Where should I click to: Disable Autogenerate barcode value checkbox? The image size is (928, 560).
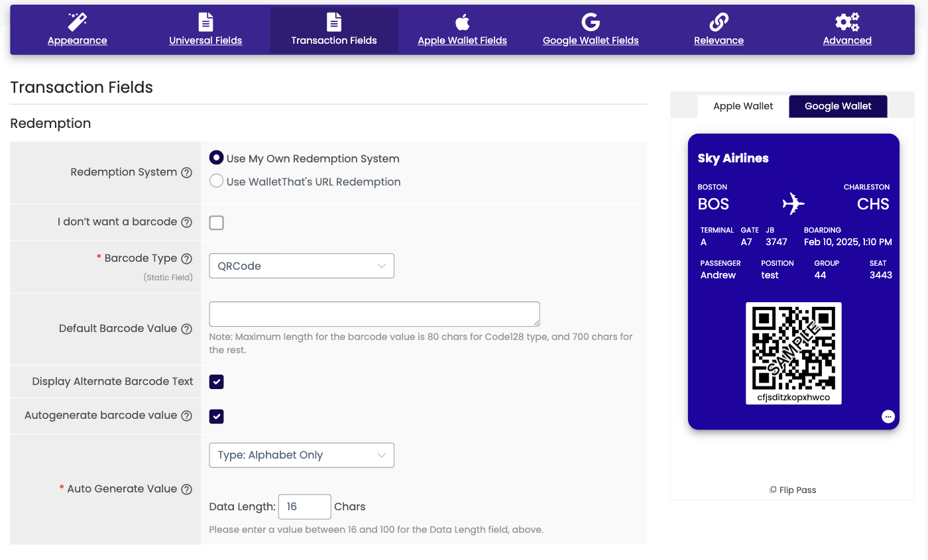click(x=216, y=416)
